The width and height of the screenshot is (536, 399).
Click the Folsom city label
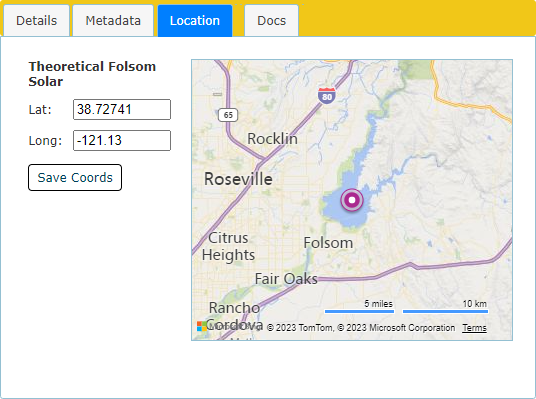pyautogui.click(x=328, y=243)
